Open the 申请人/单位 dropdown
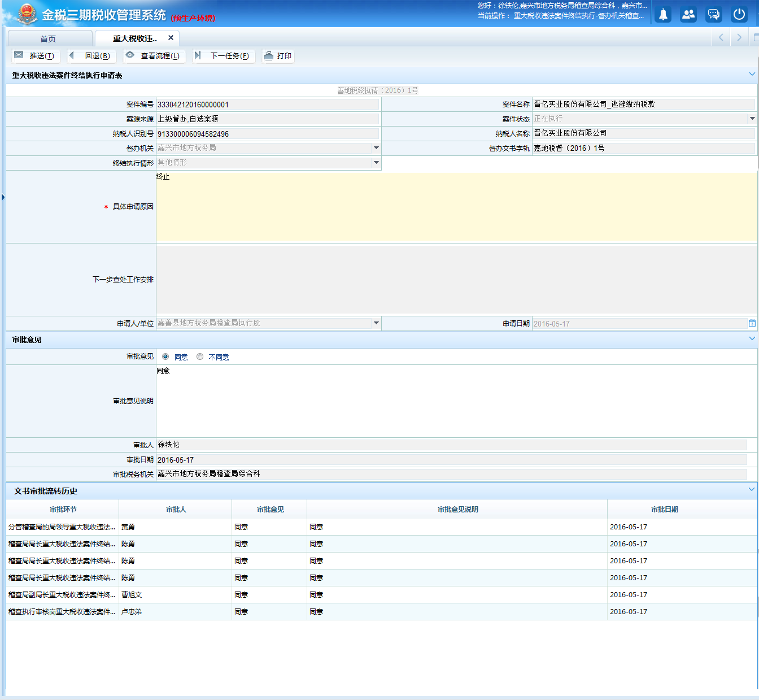The height and width of the screenshot is (700, 759). [x=376, y=323]
